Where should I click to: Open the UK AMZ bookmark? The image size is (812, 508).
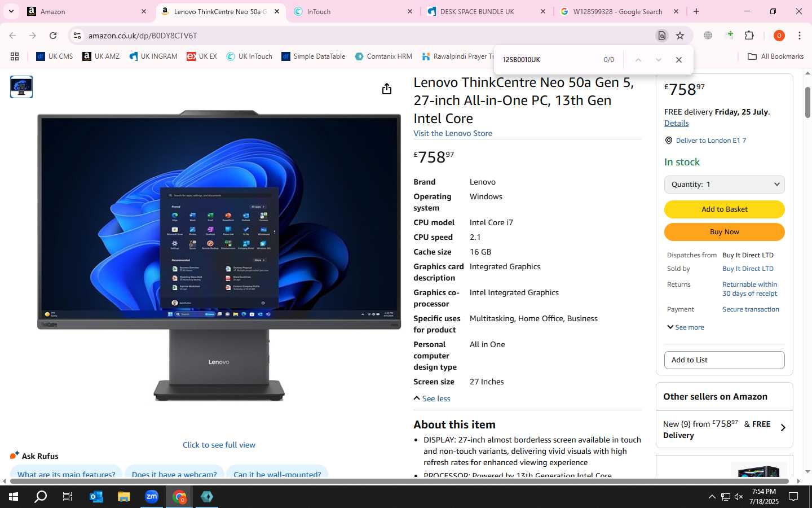pos(101,56)
